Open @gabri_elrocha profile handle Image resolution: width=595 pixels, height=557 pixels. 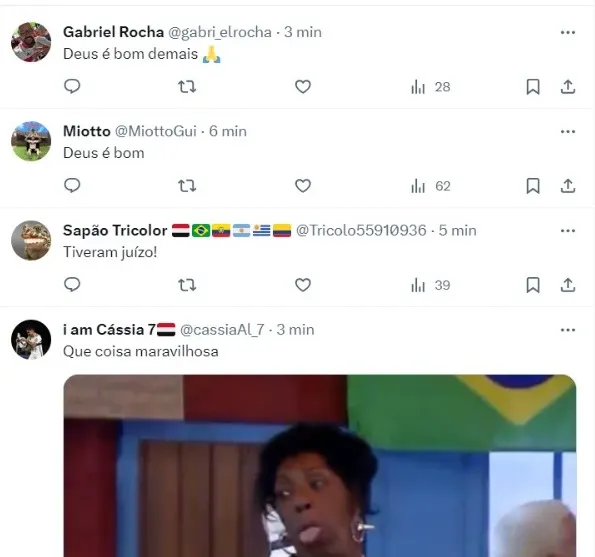tap(220, 32)
